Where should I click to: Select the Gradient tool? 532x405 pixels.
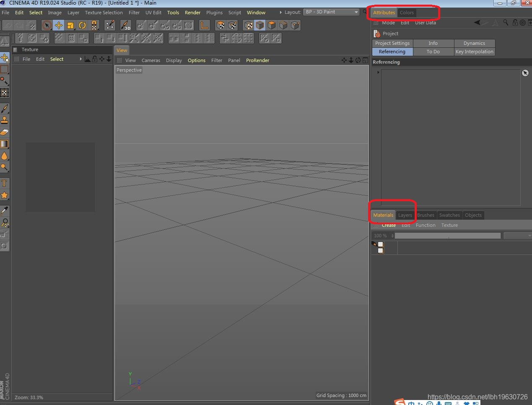pos(5,144)
